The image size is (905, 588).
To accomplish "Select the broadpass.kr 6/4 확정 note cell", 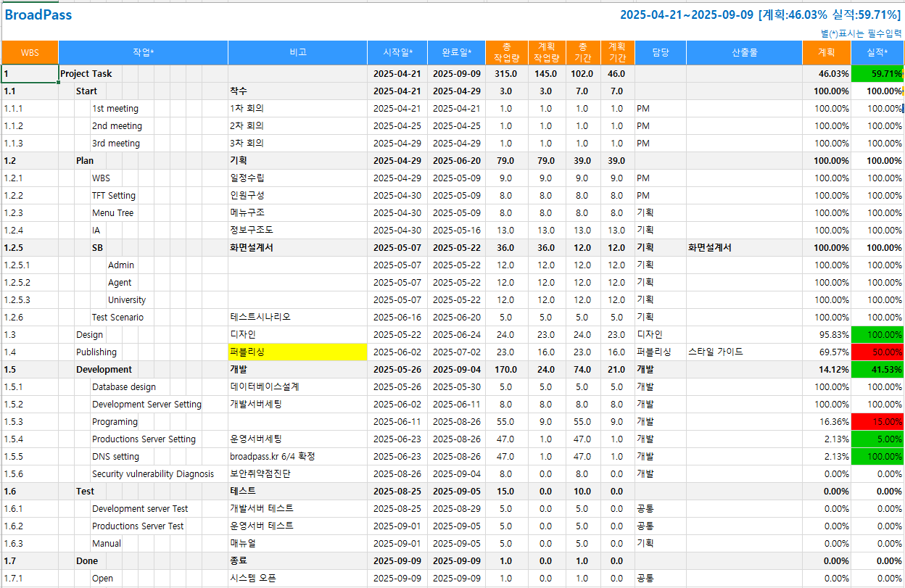I will pyautogui.click(x=273, y=457).
